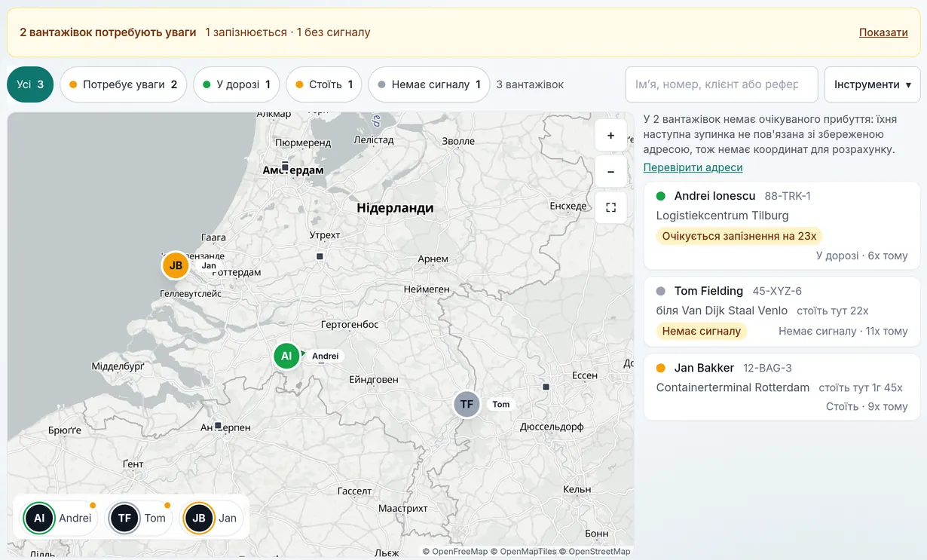Click 'У дорозі · 6х тому' status text
Image resolution: width=927 pixels, height=560 pixels.
tap(861, 256)
